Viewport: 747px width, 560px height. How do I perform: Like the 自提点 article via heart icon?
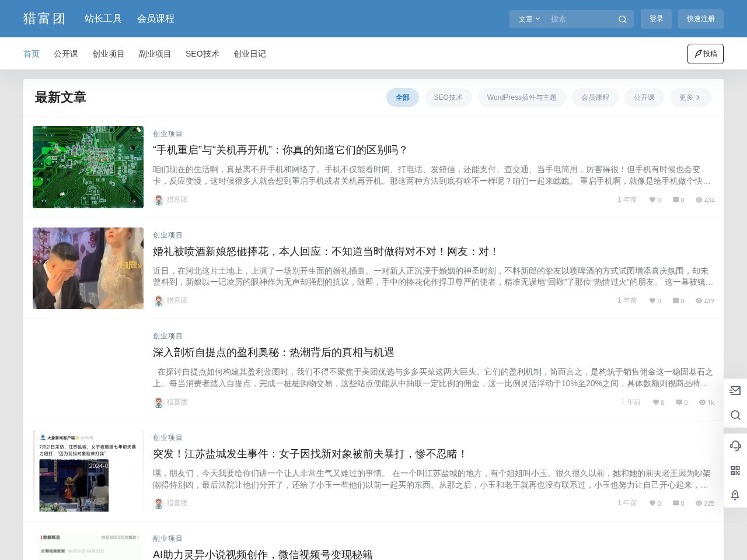[x=656, y=402]
